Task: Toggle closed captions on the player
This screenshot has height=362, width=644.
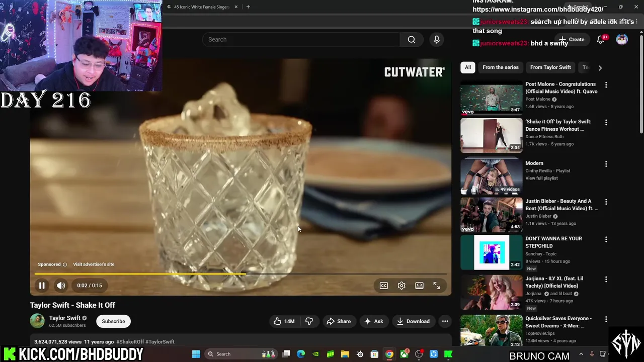Action: pyautogui.click(x=384, y=286)
